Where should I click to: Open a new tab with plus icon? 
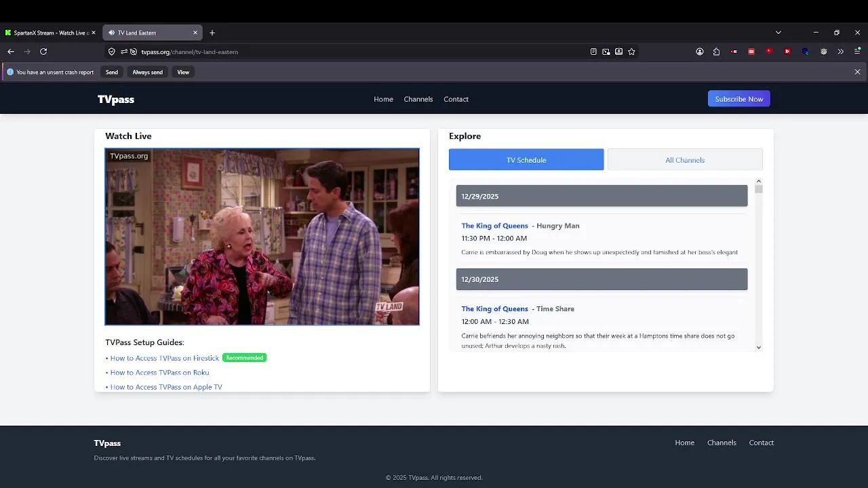(212, 33)
